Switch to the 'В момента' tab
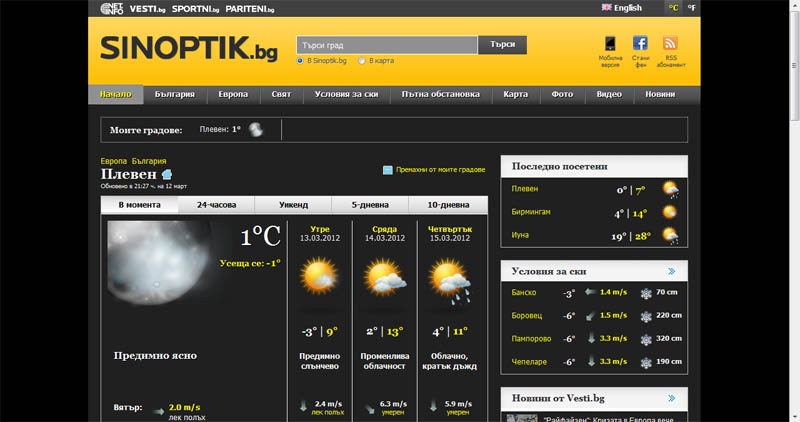The image size is (800, 422). tap(139, 205)
